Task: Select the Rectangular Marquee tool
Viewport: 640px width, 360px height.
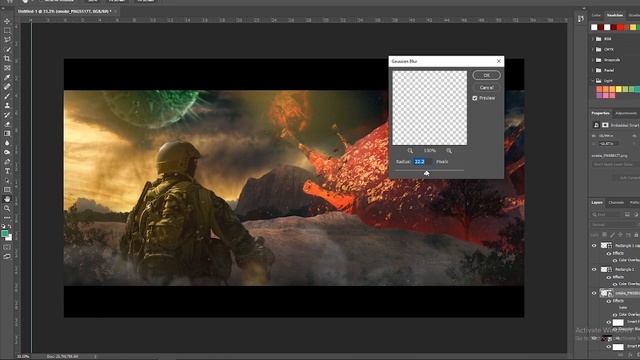Action: (7, 31)
